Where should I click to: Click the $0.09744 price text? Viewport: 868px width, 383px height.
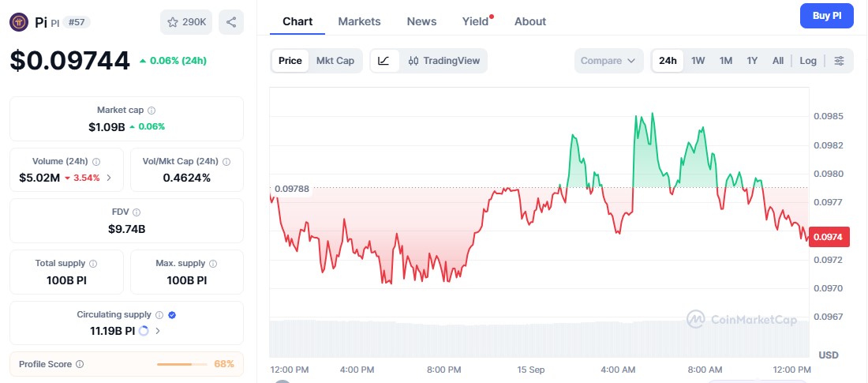(69, 61)
